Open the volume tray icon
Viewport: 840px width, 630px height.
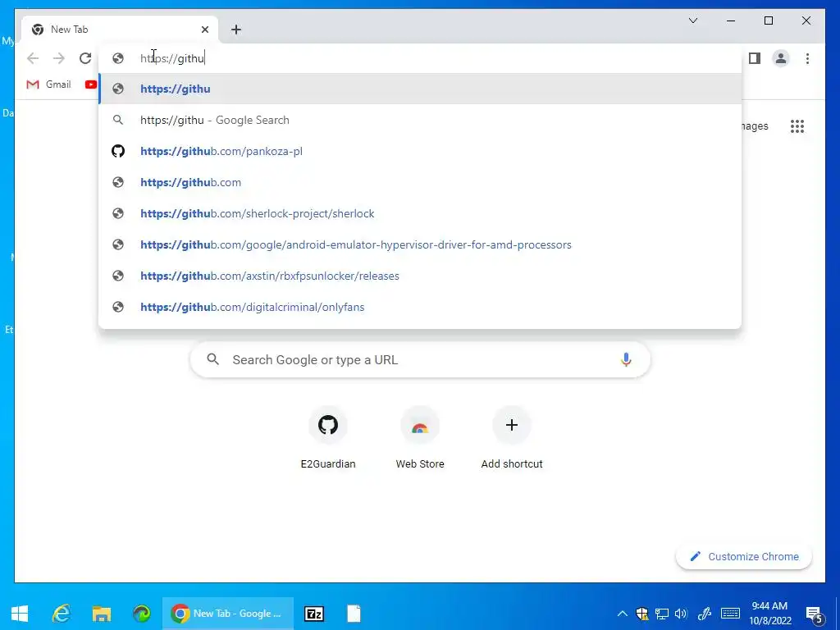click(x=681, y=614)
